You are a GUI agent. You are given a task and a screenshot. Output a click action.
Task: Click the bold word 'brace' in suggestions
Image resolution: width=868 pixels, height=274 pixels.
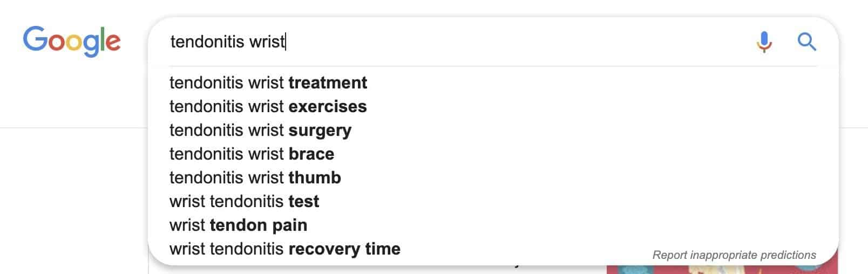click(311, 154)
